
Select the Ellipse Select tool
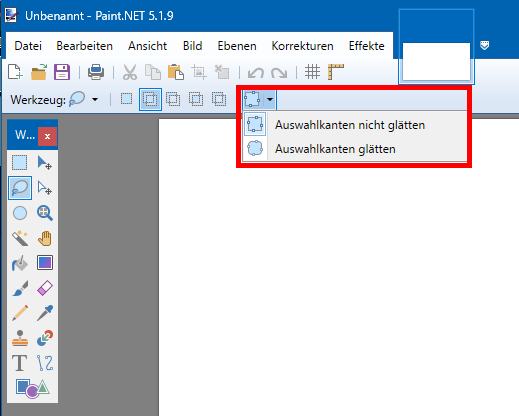click(20, 213)
